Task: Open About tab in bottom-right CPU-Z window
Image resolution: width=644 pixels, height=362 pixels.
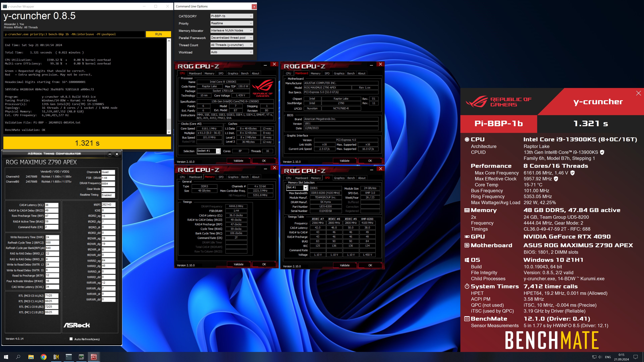Action: click(362, 178)
